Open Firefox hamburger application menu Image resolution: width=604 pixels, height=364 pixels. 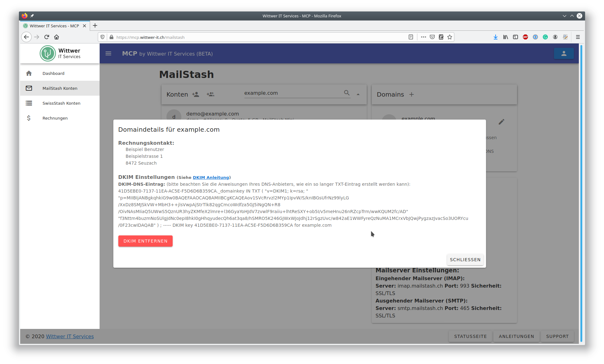(x=578, y=37)
